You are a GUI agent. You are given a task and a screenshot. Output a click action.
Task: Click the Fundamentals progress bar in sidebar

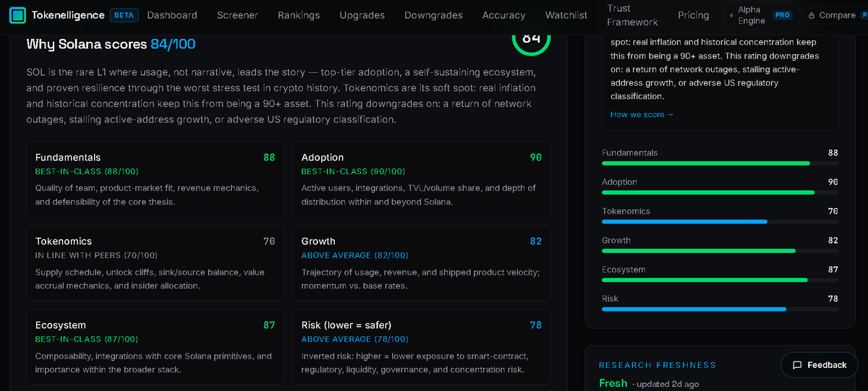(720, 163)
